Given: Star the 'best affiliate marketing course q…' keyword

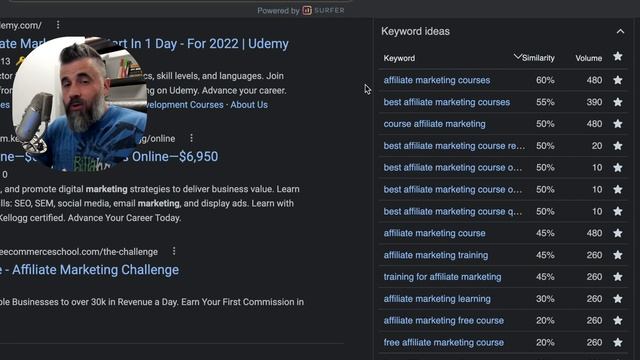Looking at the screenshot, I should (618, 211).
